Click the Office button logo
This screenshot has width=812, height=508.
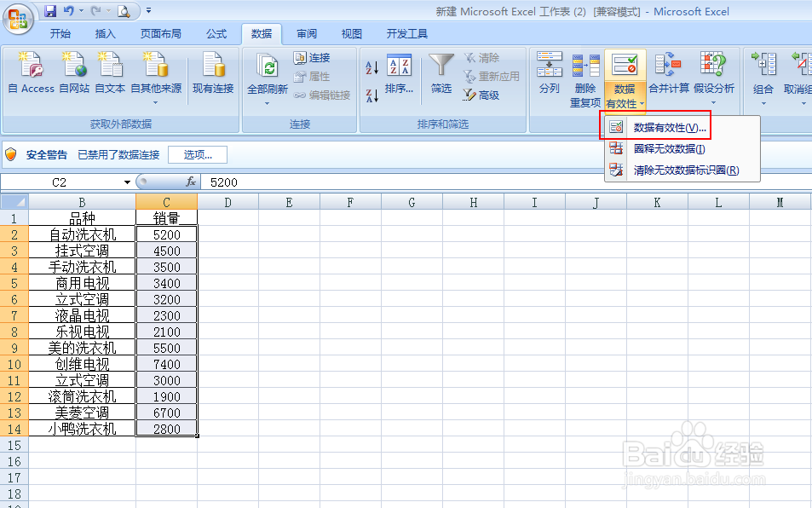tap(18, 20)
